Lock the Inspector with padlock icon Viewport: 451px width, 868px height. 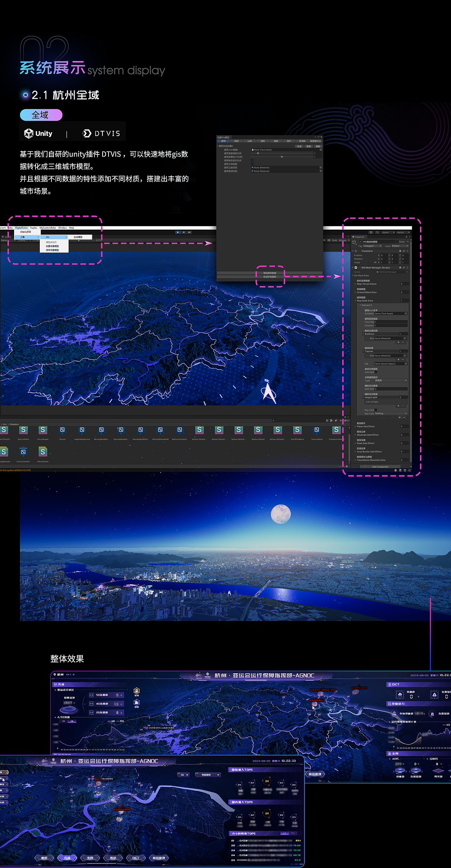[406, 237]
